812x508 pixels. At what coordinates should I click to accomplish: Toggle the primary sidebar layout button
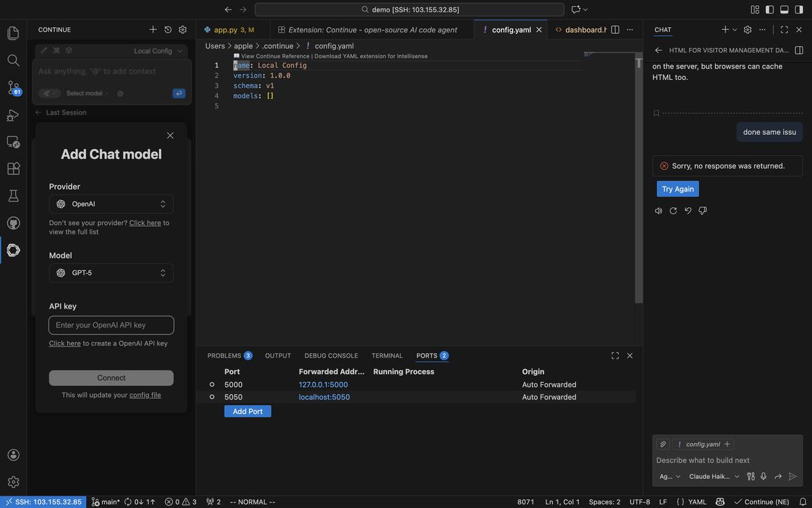point(769,9)
